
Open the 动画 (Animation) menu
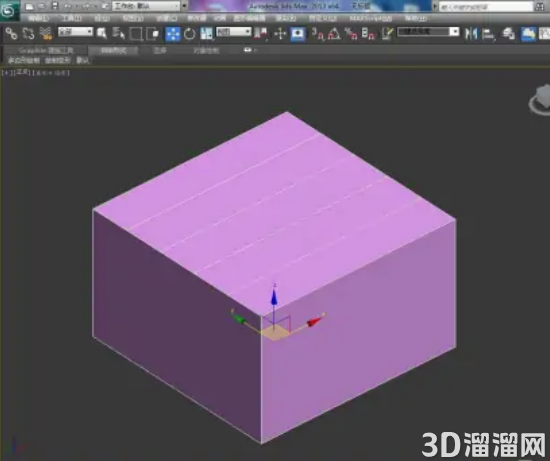pyautogui.click(x=220, y=18)
